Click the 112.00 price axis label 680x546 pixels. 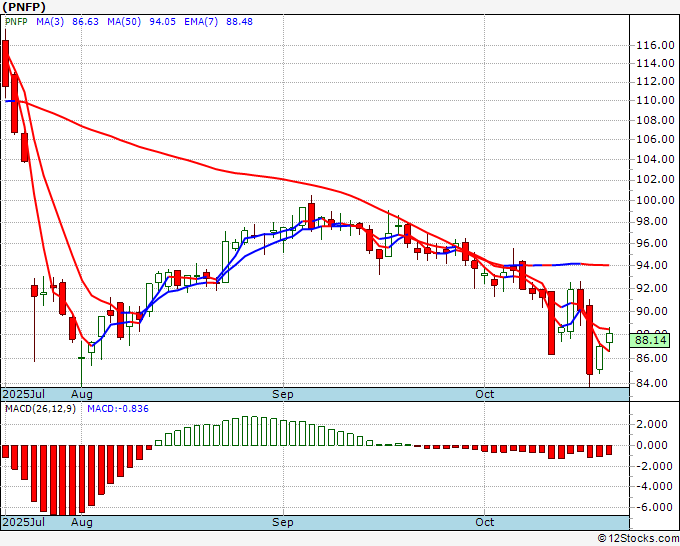click(655, 82)
